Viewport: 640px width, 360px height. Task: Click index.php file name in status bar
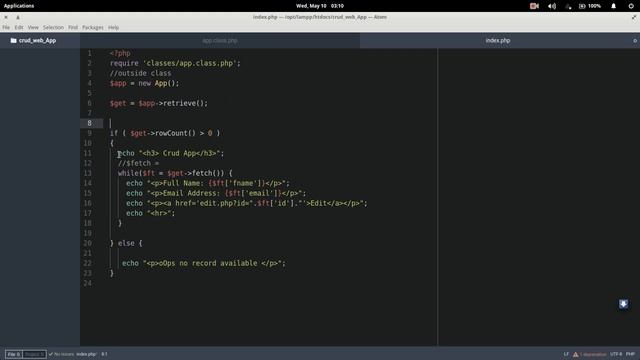86,354
